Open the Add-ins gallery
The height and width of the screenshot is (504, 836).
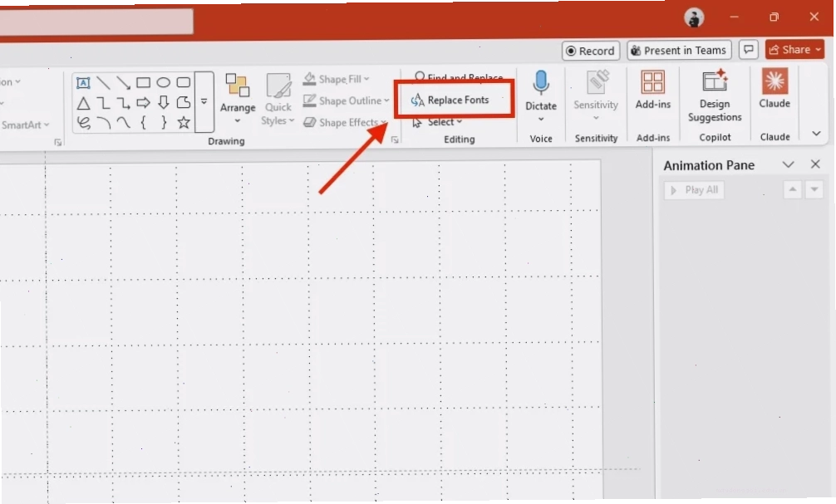(x=652, y=90)
